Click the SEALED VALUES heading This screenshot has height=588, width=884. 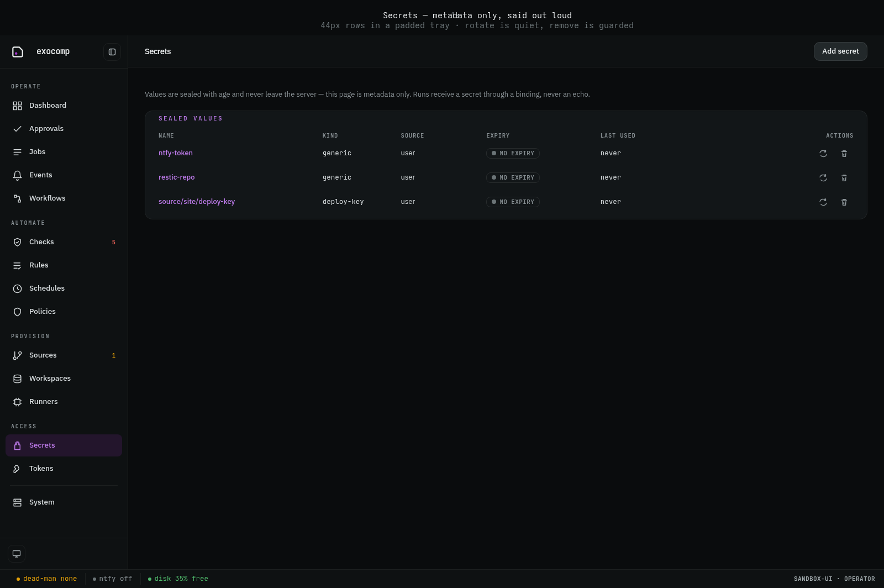pos(191,119)
